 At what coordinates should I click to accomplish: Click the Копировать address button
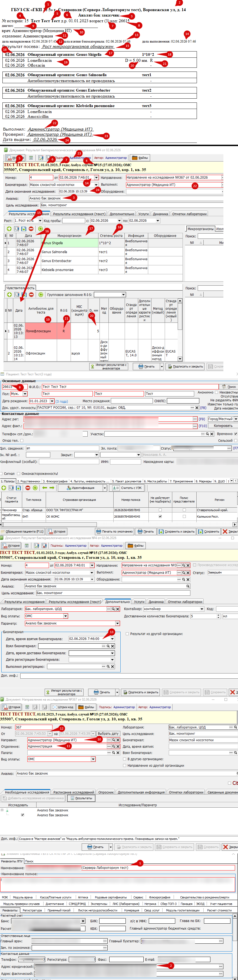point(223,426)
